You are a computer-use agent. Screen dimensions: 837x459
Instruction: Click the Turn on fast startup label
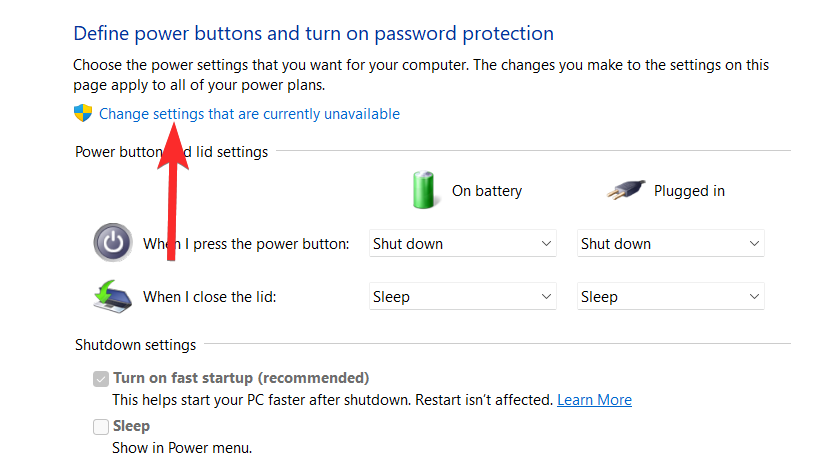pyautogui.click(x=241, y=378)
